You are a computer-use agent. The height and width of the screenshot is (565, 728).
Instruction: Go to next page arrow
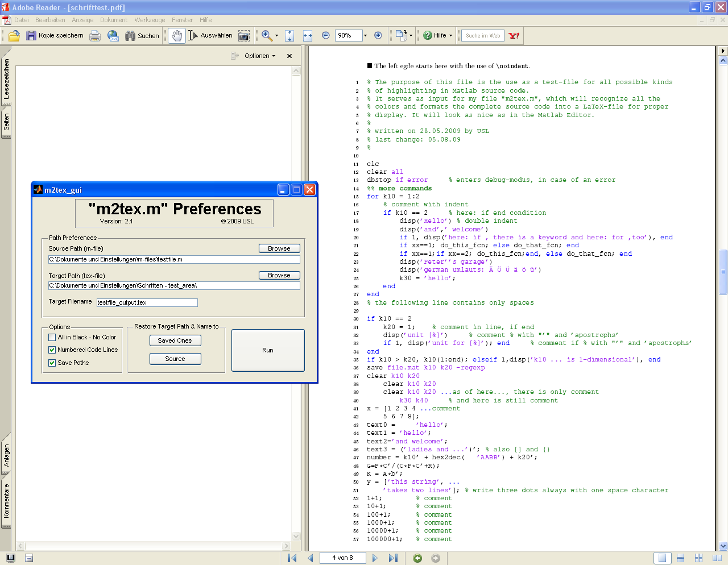(375, 558)
